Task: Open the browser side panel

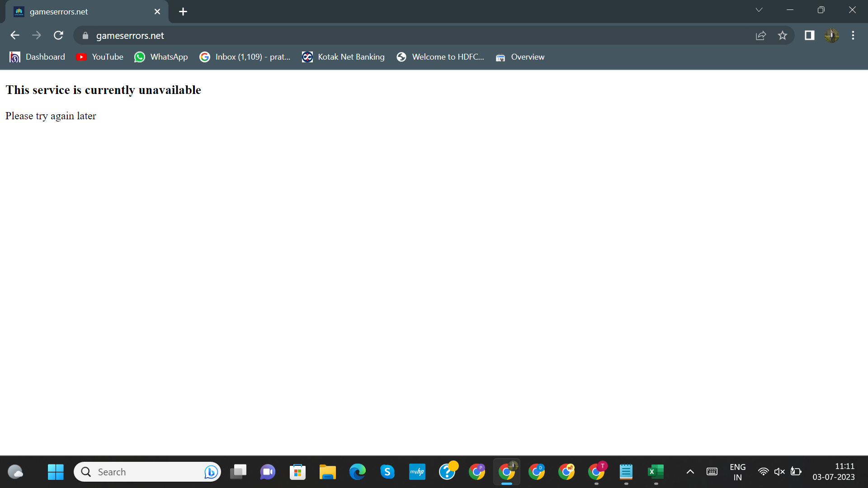Action: [809, 35]
